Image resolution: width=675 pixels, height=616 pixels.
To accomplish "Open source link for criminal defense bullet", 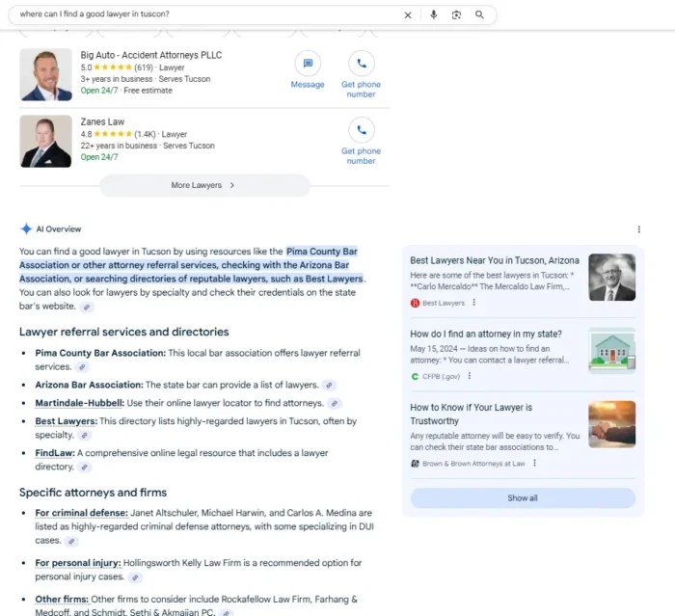I will click(71, 541).
